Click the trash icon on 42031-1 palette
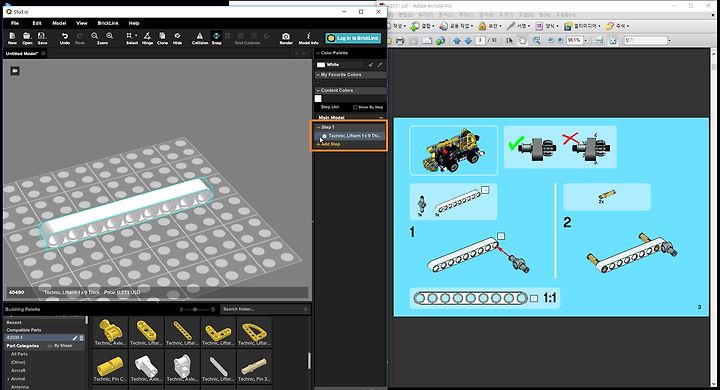The height and width of the screenshot is (390, 720). [82, 338]
